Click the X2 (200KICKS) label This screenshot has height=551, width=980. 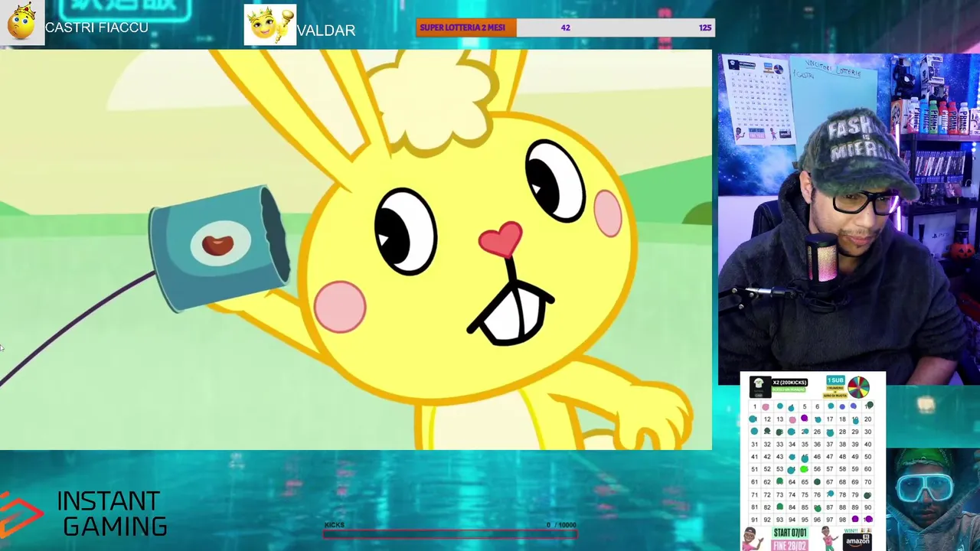[x=790, y=383]
